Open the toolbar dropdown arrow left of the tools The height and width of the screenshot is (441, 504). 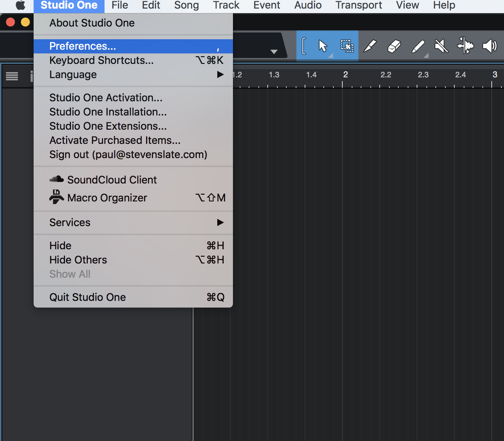274,52
